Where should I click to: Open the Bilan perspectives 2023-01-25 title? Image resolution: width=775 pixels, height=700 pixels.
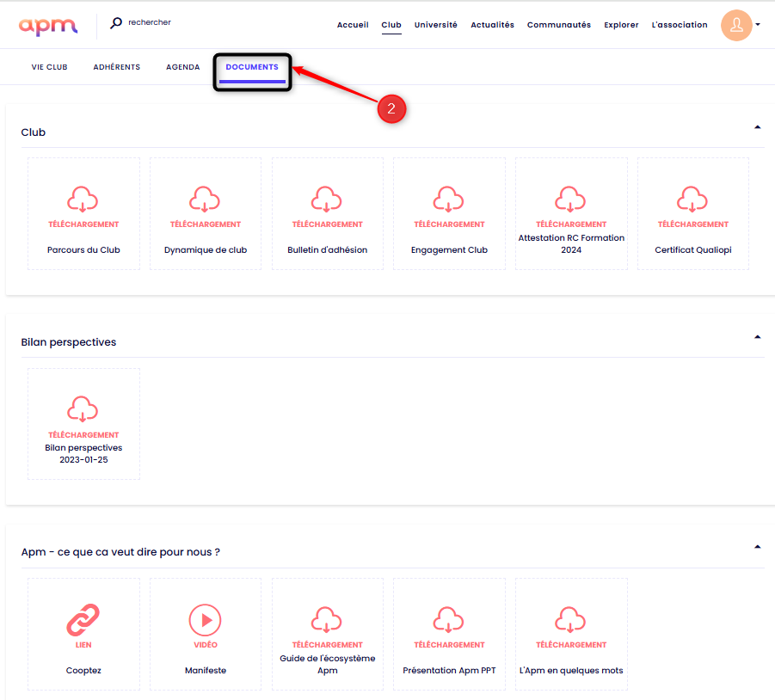point(83,453)
